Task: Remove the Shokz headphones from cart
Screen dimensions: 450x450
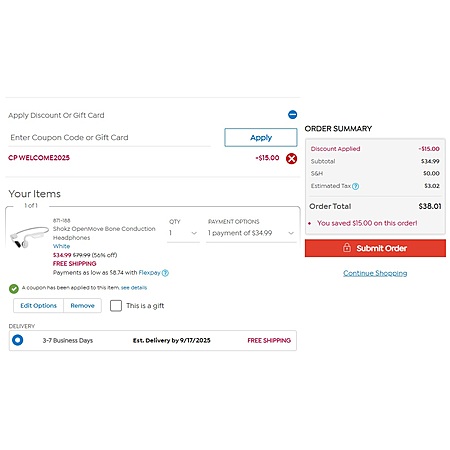Action: (82, 306)
